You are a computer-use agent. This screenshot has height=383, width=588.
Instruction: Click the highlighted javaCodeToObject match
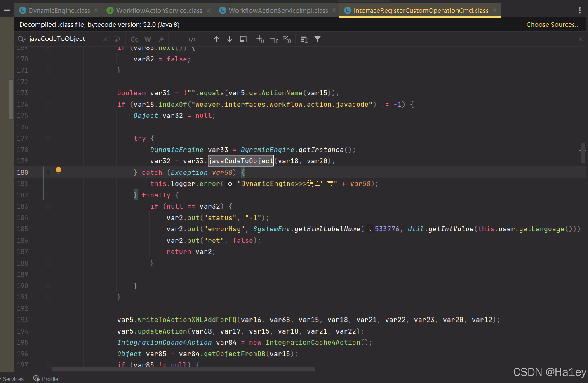(240, 161)
